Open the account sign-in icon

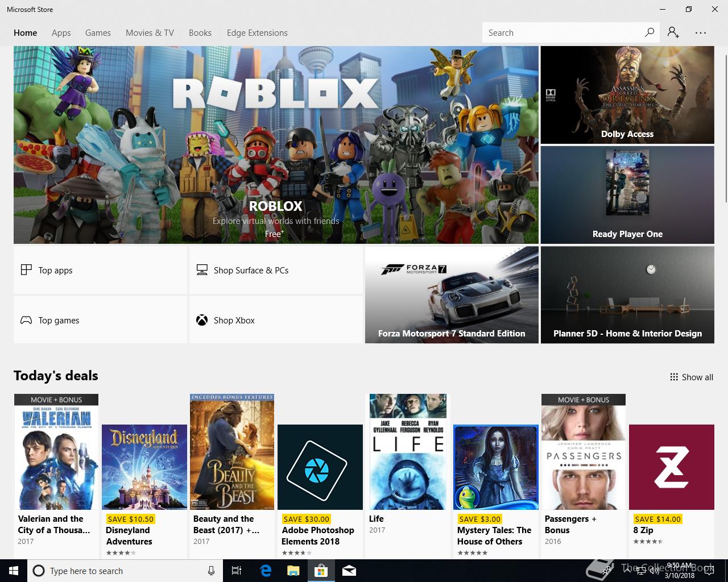pos(673,32)
